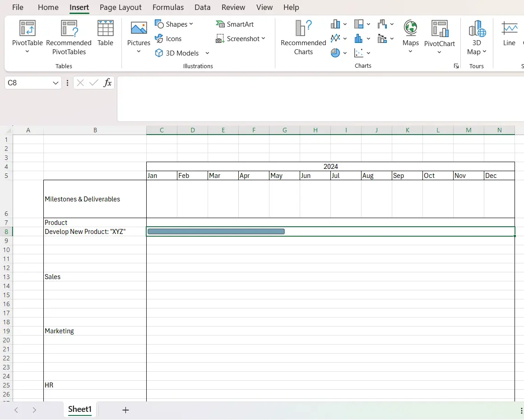The width and height of the screenshot is (524, 420).
Task: Select cell "Milestones & Deliverables"
Action: tap(95, 199)
